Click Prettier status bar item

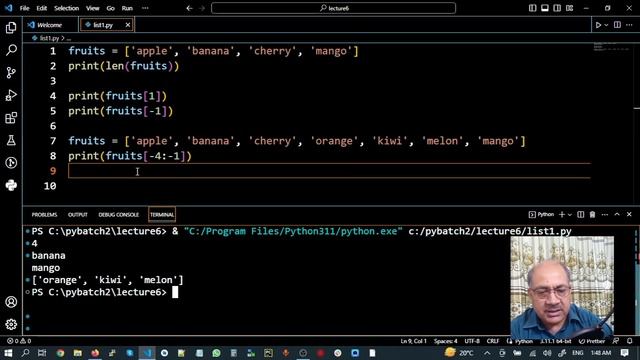(x=592, y=341)
